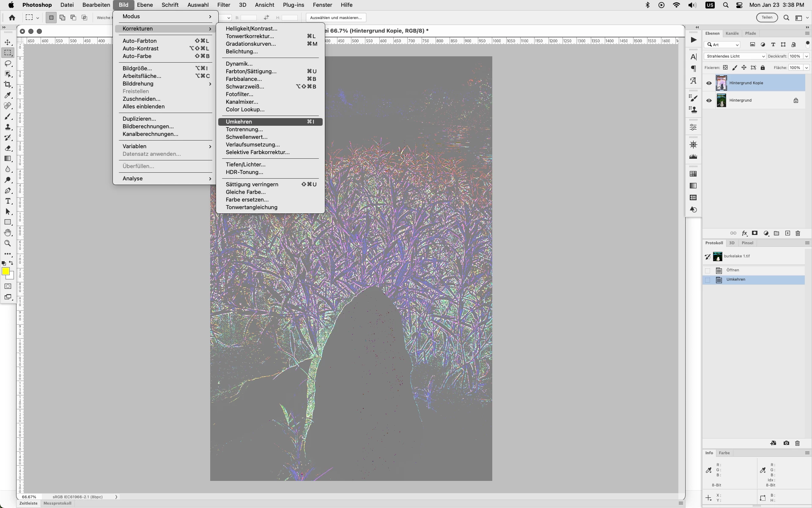
Task: Select the Zoom tool in toolbar
Action: coord(8,243)
